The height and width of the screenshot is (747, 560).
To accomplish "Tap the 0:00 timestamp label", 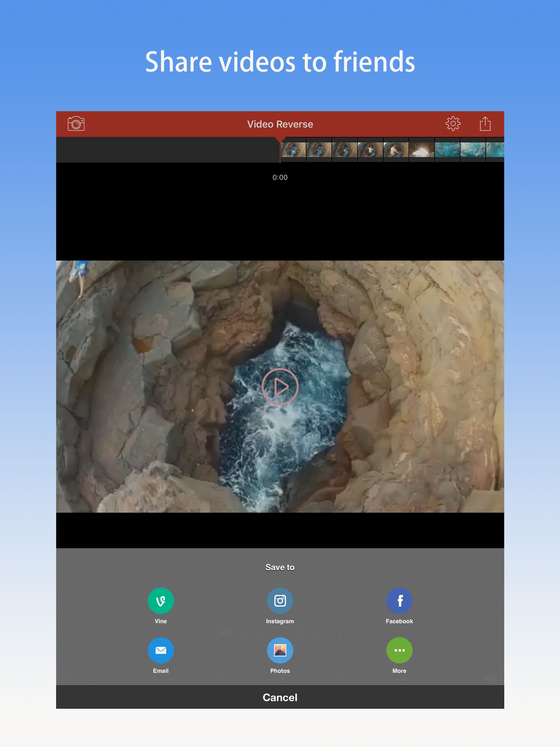I will 280,178.
